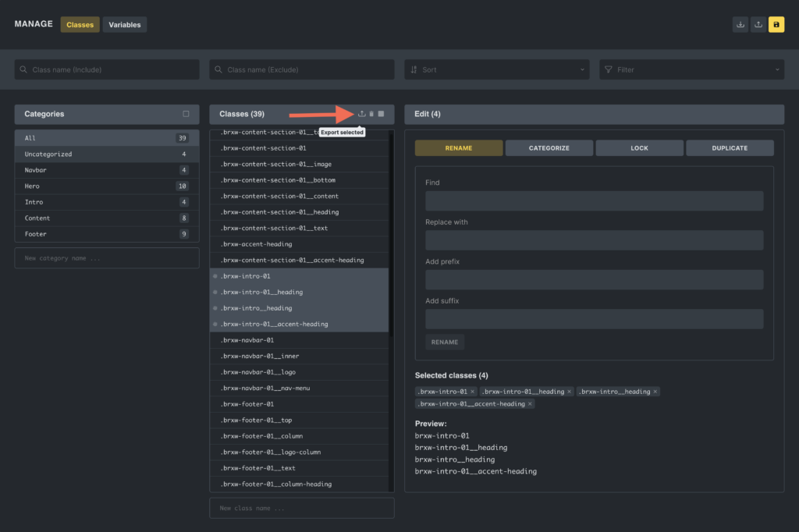Open the Sort dropdown
The width and height of the screenshot is (799, 532).
click(496, 69)
